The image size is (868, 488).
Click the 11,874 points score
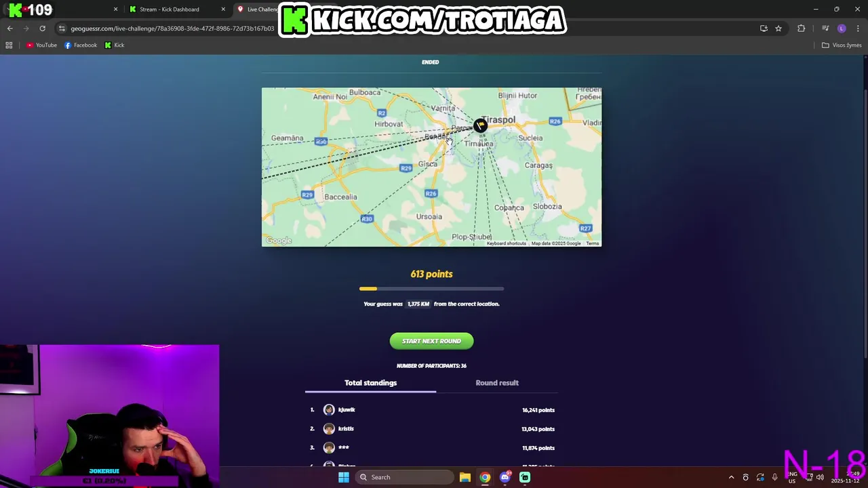538,448
